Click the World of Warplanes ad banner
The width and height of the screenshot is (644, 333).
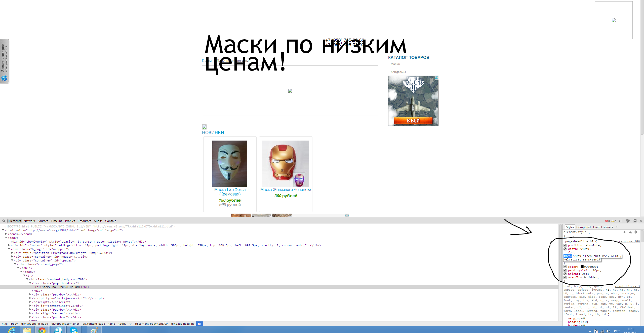point(413,101)
